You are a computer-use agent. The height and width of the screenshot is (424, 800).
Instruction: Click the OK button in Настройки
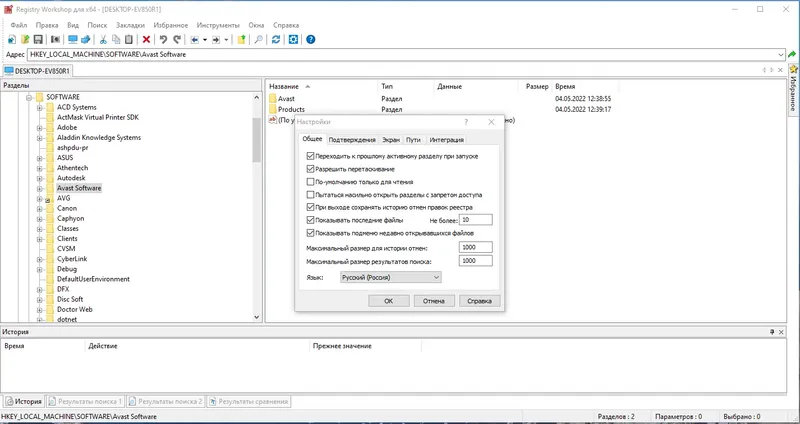[388, 301]
